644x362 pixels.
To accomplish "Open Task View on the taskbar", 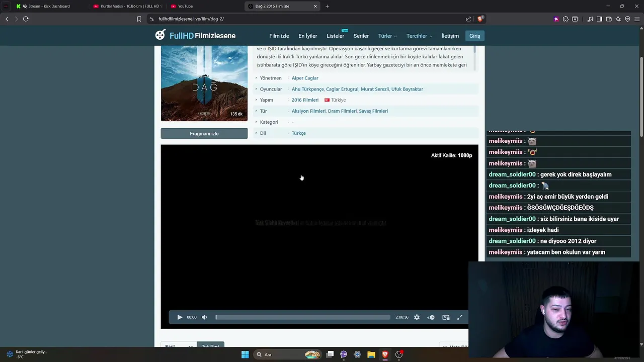I will [330, 354].
